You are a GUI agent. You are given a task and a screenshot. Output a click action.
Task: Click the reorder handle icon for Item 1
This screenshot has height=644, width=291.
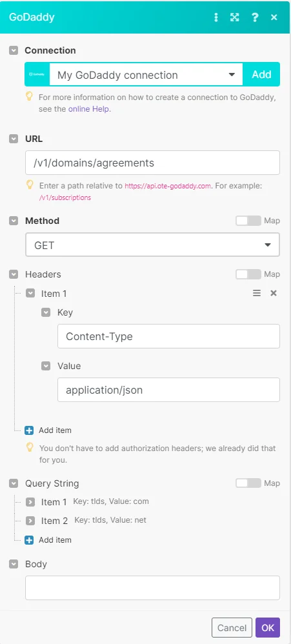257,293
